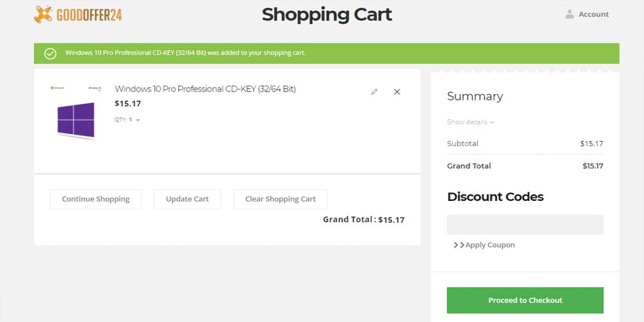Click Clear Shopping Cart button
The image size is (644, 322).
(x=280, y=199)
